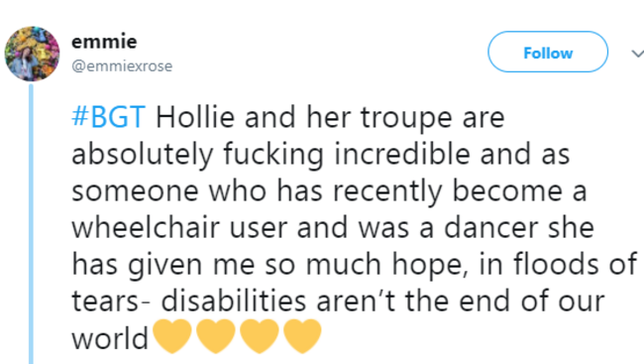Open the #BGT hashtag link
Screen dimensions: 644x364
click(108, 117)
